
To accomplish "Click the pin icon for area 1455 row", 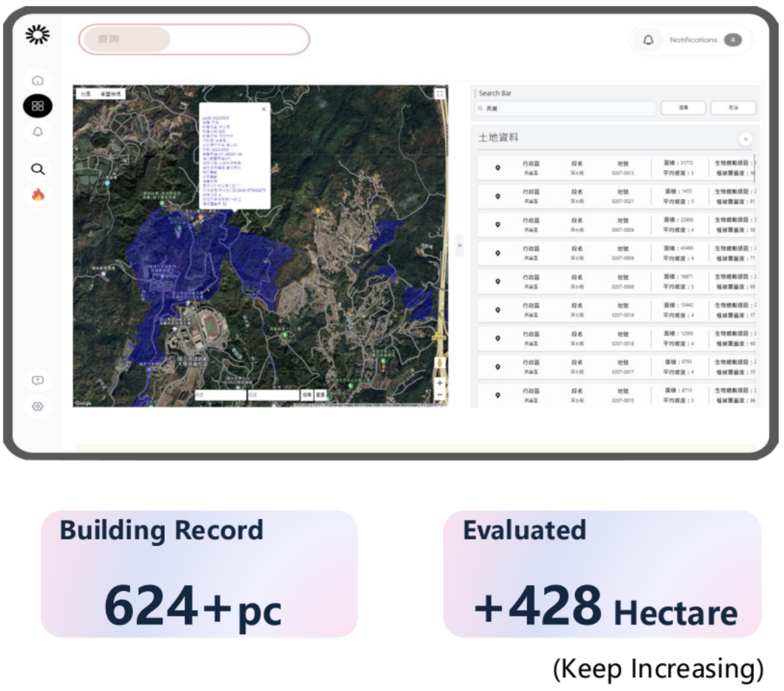I will click(x=498, y=196).
